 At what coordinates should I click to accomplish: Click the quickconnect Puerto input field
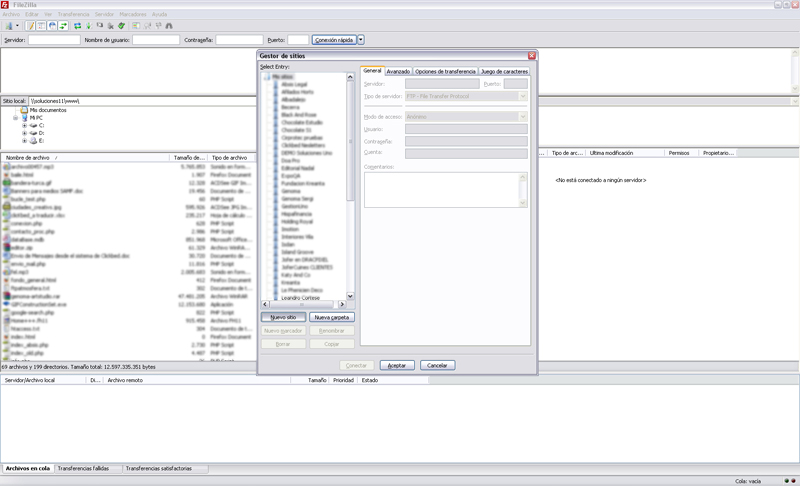click(298, 40)
